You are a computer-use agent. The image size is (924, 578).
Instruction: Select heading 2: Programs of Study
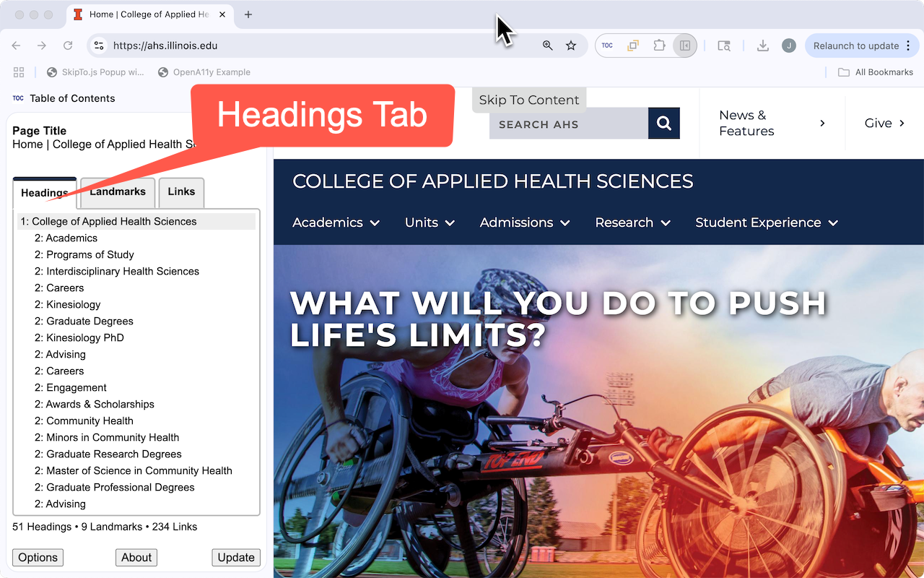[84, 255]
